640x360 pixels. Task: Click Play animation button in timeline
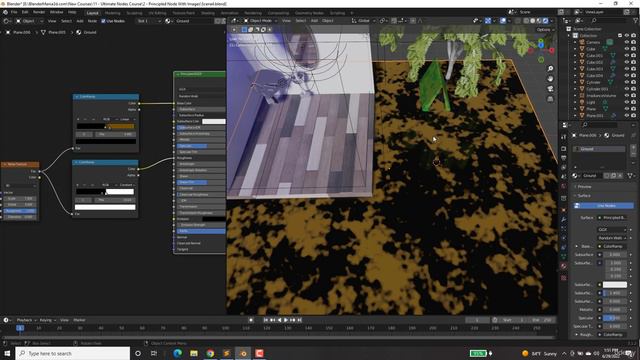(x=286, y=320)
